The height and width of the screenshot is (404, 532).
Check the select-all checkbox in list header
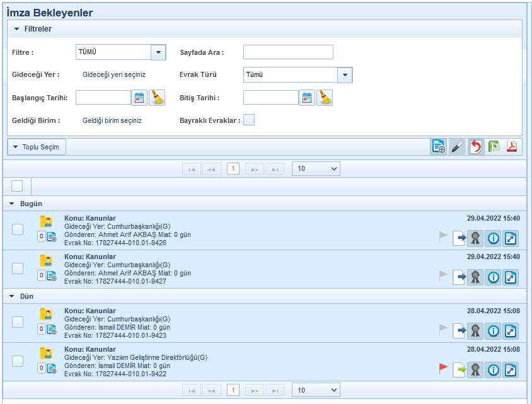click(17, 185)
